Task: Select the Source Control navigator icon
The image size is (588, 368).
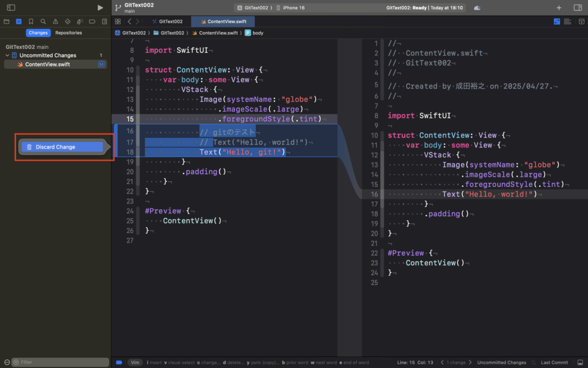Action: pos(19,21)
